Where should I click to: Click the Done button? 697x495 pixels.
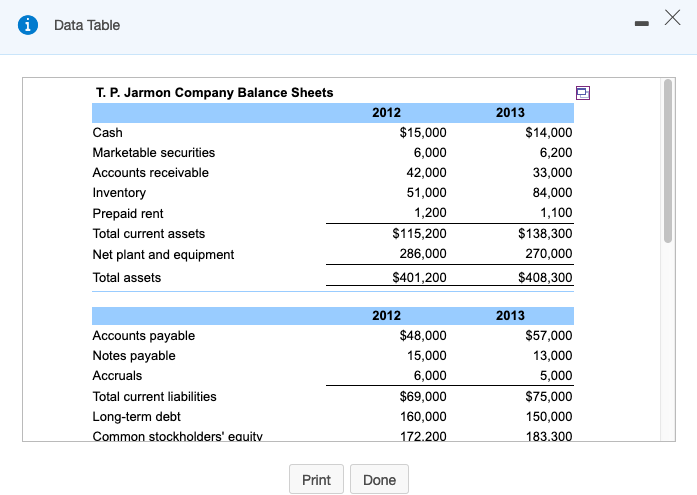click(x=379, y=479)
